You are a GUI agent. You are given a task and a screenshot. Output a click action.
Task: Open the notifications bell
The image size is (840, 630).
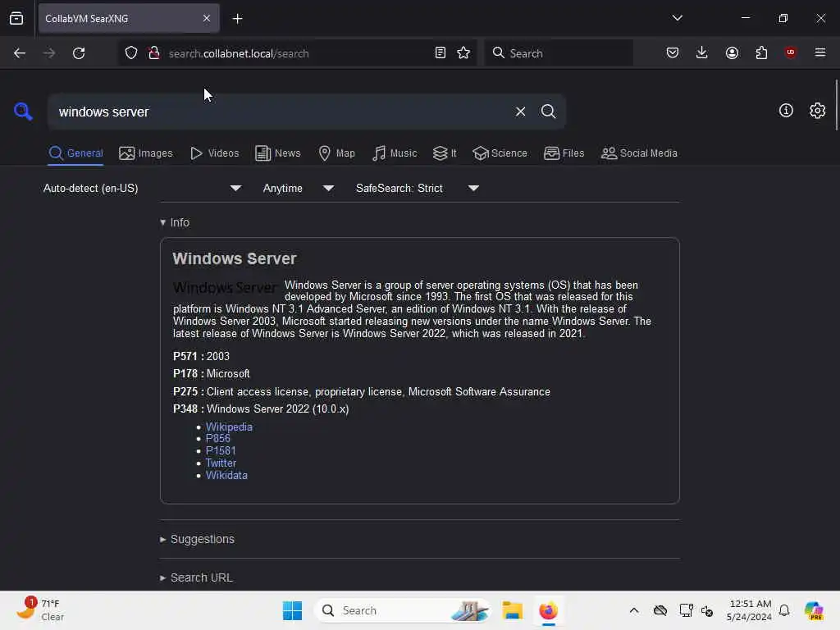(784, 610)
